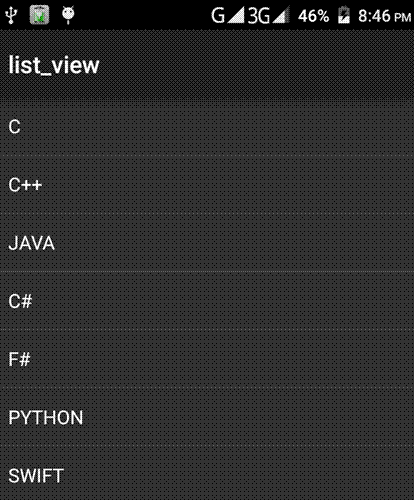Choose C++ from the list

[207, 185]
